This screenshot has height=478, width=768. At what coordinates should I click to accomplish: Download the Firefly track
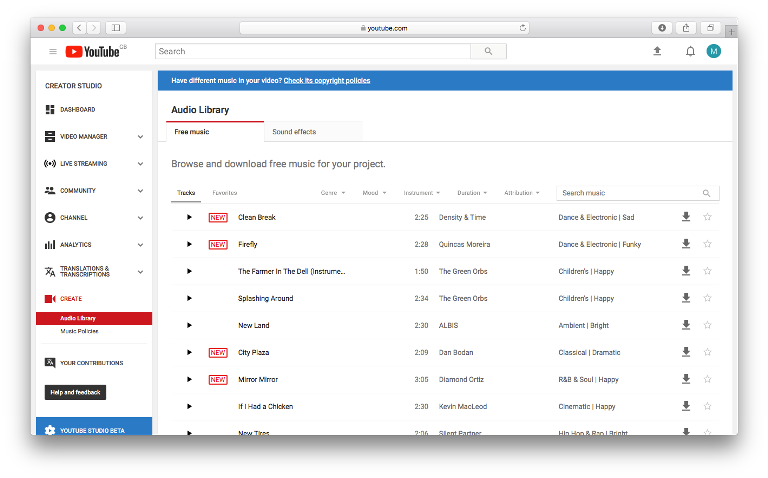(x=686, y=243)
